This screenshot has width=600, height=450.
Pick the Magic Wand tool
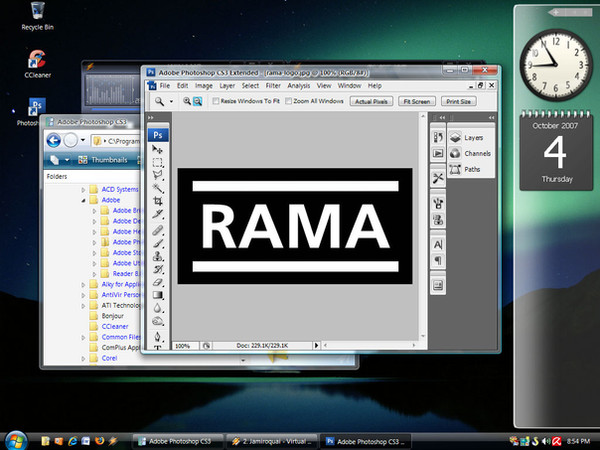point(158,188)
